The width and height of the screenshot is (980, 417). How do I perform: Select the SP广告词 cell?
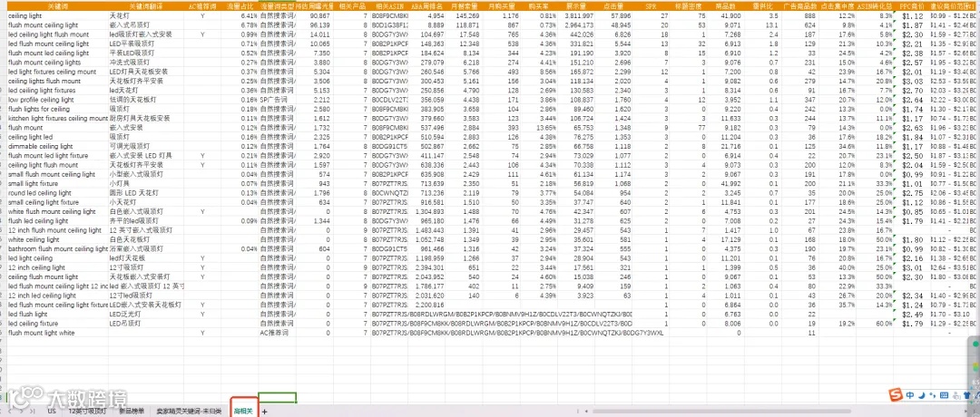(277, 100)
